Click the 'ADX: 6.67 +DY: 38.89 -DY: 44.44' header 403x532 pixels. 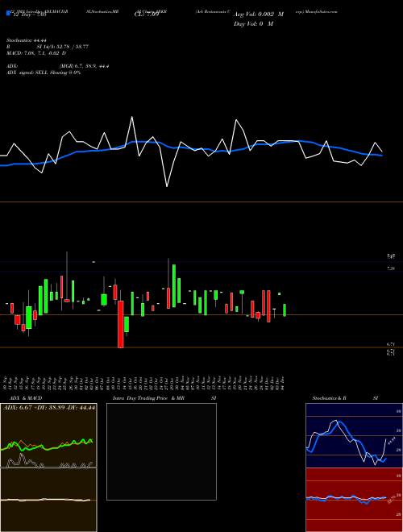pos(49,407)
